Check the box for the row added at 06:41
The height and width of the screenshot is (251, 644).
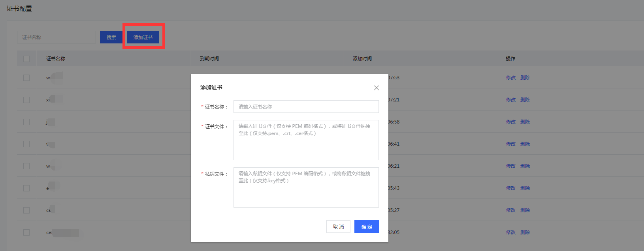26,144
